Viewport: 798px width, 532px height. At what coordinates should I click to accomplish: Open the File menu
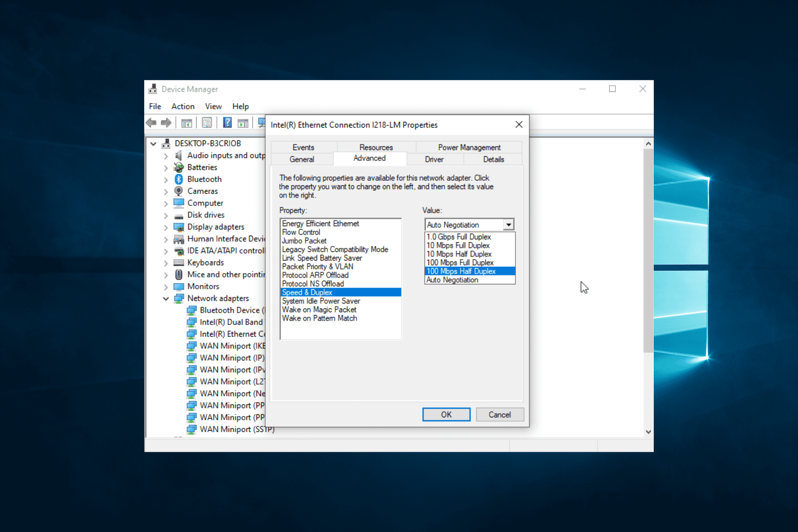coord(155,106)
